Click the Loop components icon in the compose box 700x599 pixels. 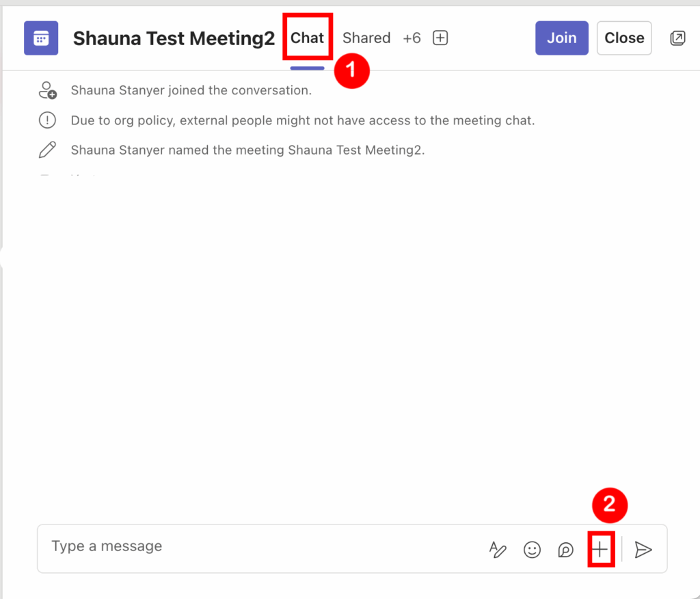[565, 550]
